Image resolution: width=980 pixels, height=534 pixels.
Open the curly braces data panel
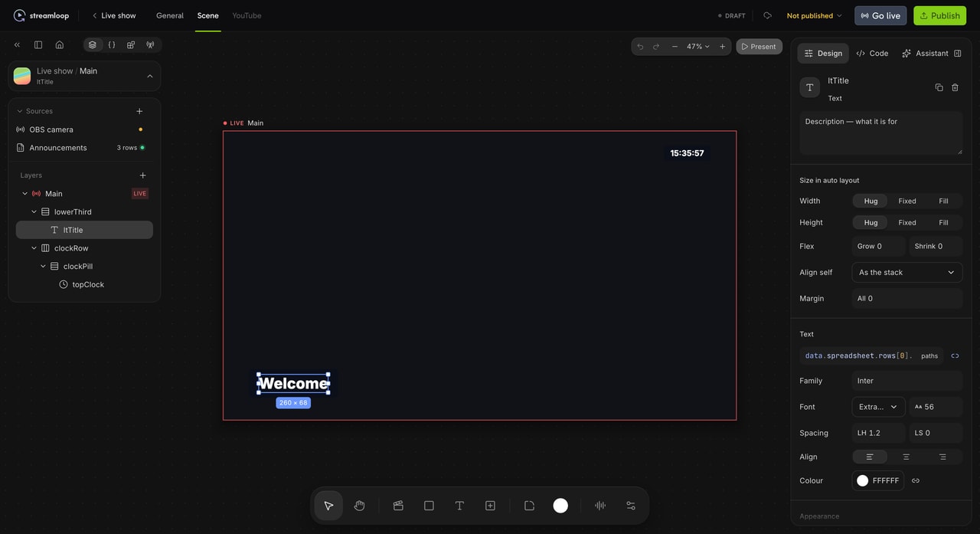click(112, 44)
